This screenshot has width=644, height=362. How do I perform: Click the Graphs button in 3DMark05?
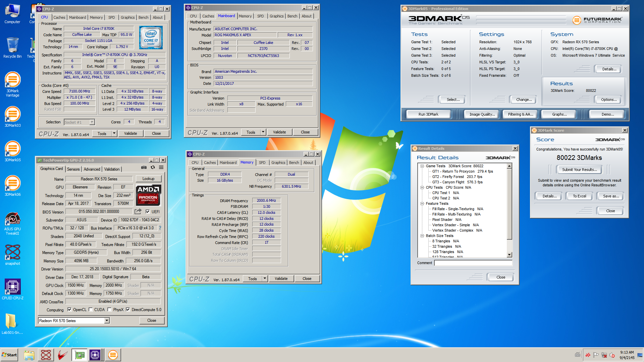pyautogui.click(x=559, y=114)
